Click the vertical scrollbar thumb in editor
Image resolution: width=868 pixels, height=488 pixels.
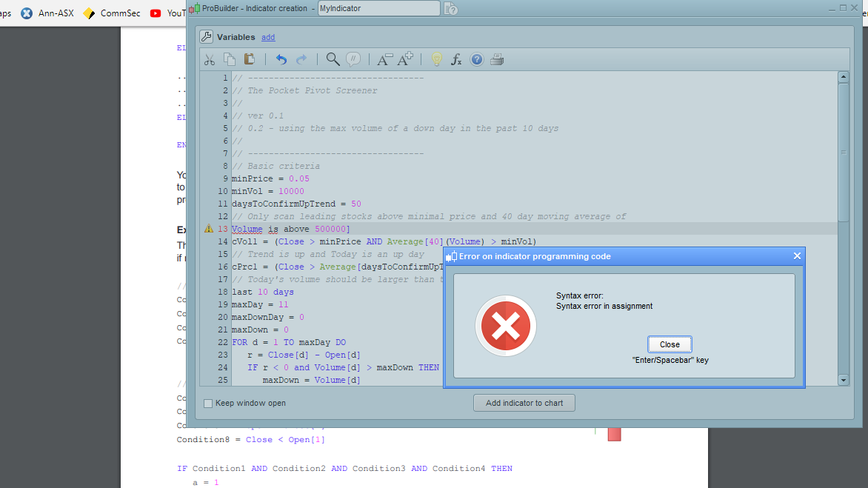coord(843,152)
